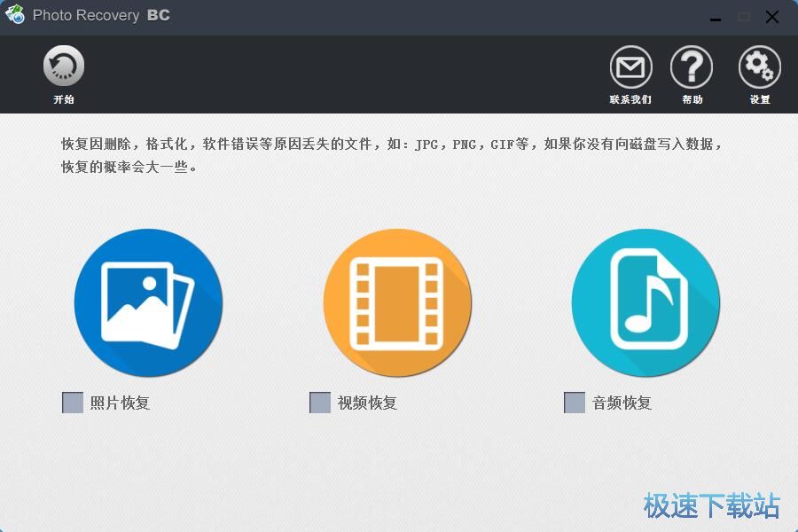Click the 设置 label text

click(760, 100)
